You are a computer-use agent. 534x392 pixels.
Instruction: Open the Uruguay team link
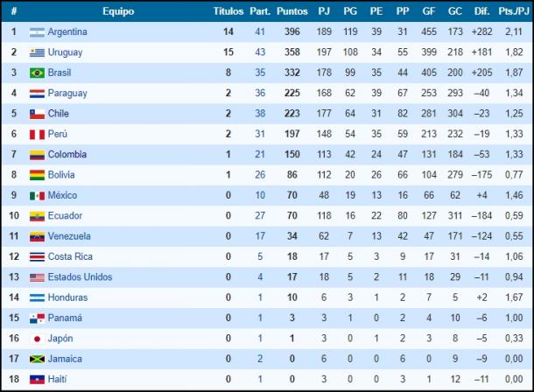[65, 52]
